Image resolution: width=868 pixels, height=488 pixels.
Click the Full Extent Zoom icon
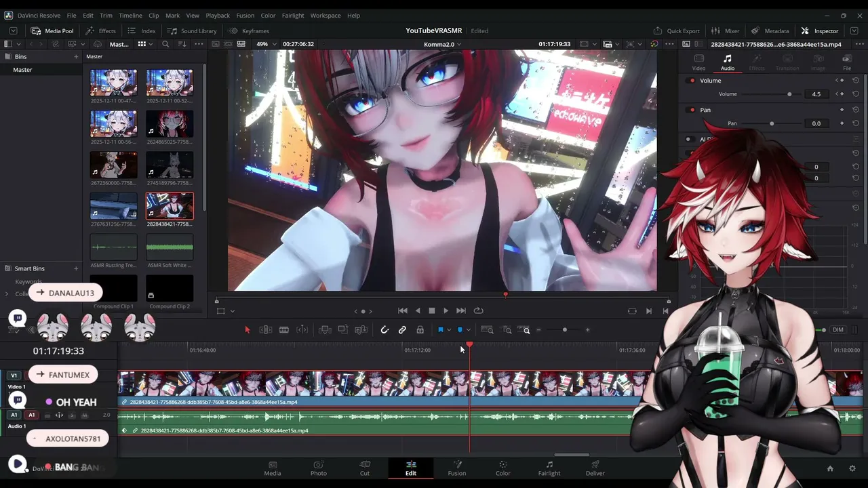point(487,330)
